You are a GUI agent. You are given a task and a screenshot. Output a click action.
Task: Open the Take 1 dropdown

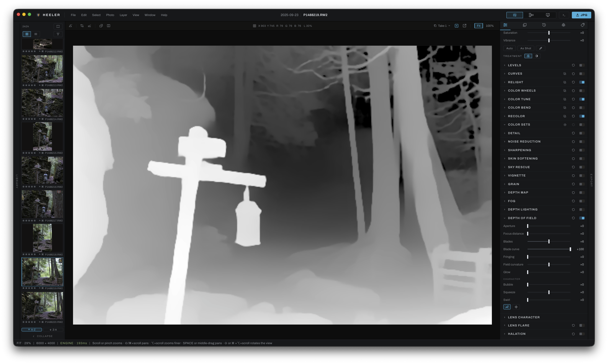point(442,26)
